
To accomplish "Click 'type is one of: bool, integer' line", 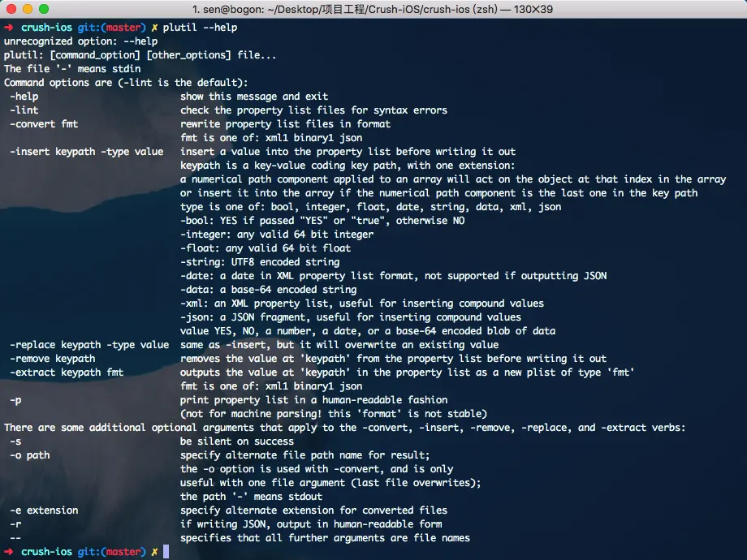I will pyautogui.click(x=370, y=207).
